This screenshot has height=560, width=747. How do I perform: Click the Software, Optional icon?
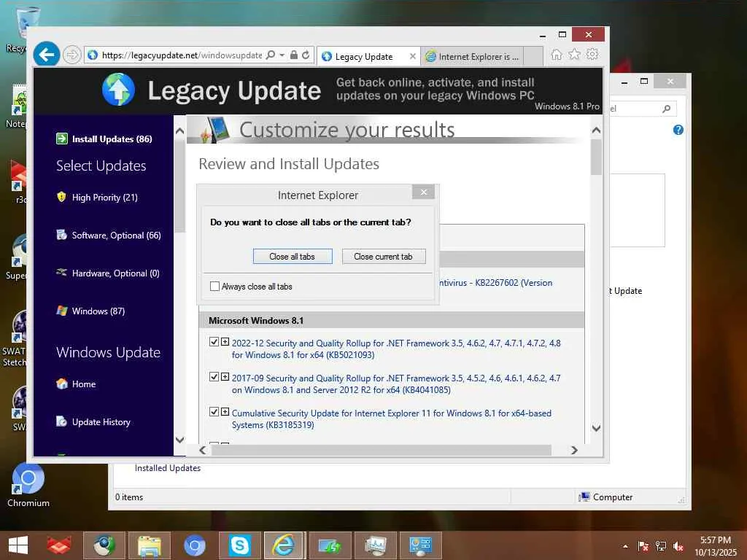61,235
